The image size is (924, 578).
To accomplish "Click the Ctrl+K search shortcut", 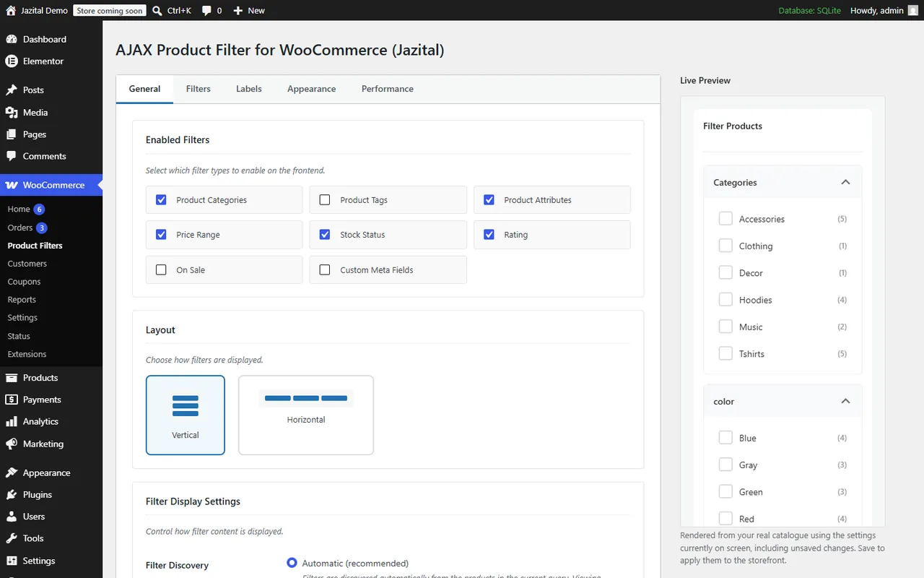I will pyautogui.click(x=178, y=11).
